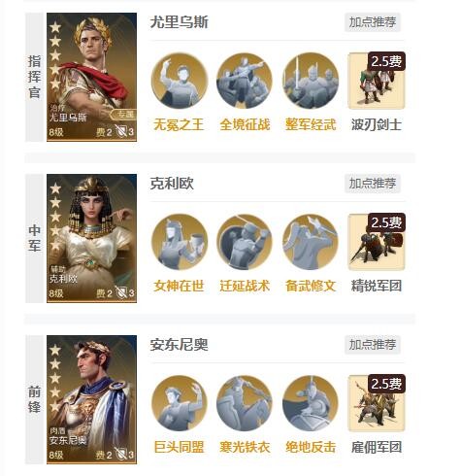Select the 整军经武 skill icon

pos(311,81)
